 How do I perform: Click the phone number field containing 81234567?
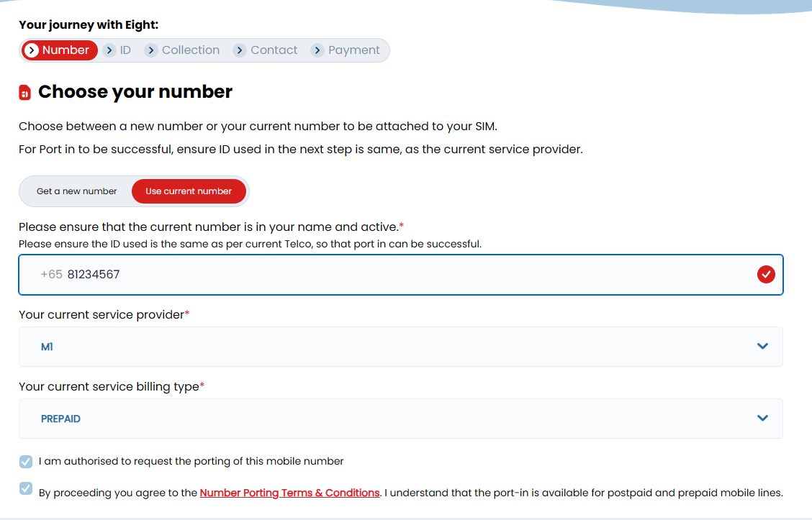(401, 275)
